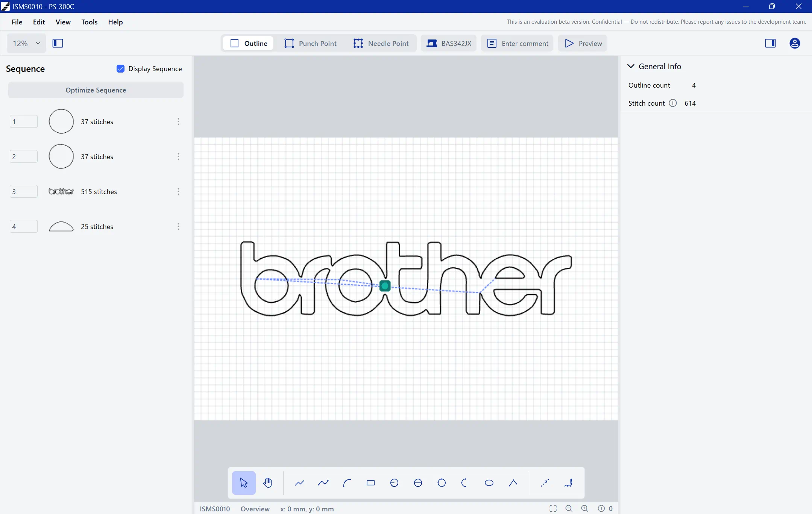
Task: Select the arrow pointer selection tool
Action: 244,483
